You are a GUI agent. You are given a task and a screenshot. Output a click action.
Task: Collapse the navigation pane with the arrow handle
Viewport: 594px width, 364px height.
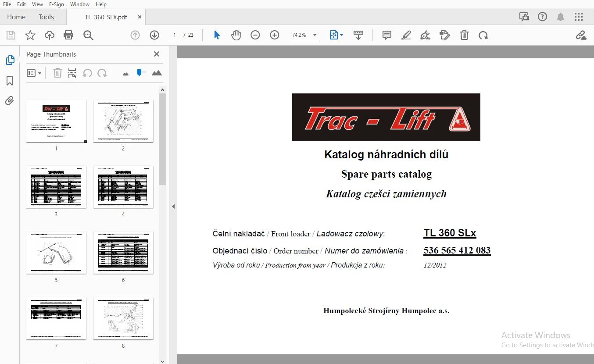click(173, 206)
